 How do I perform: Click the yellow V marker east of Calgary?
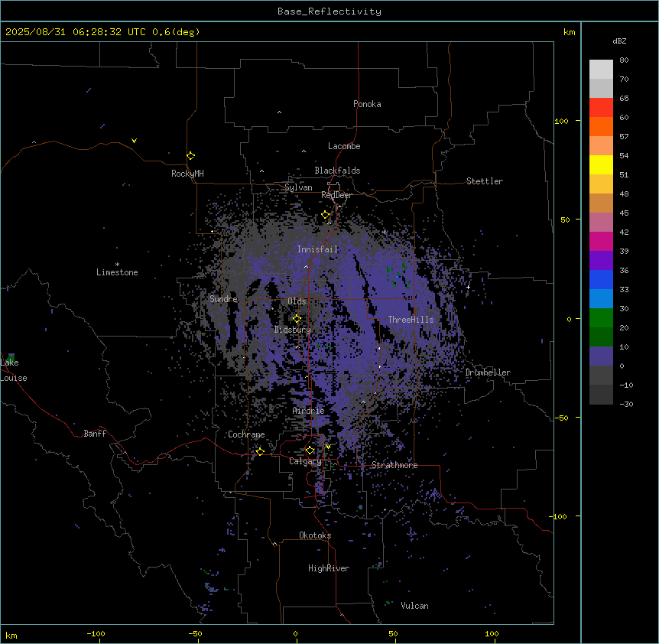pyautogui.click(x=328, y=447)
